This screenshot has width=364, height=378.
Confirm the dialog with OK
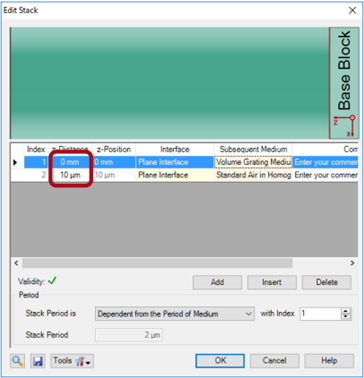[220, 361]
